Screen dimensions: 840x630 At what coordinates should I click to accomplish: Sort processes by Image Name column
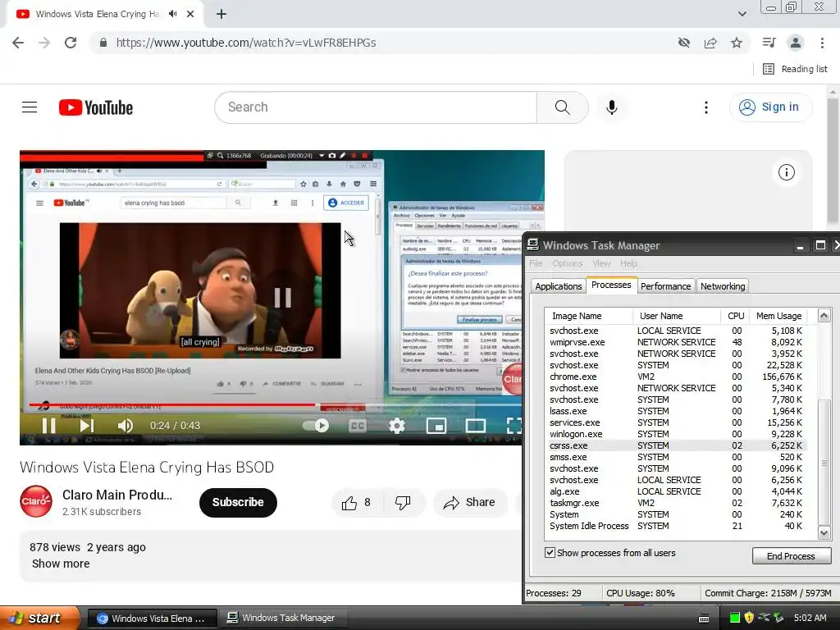589,316
